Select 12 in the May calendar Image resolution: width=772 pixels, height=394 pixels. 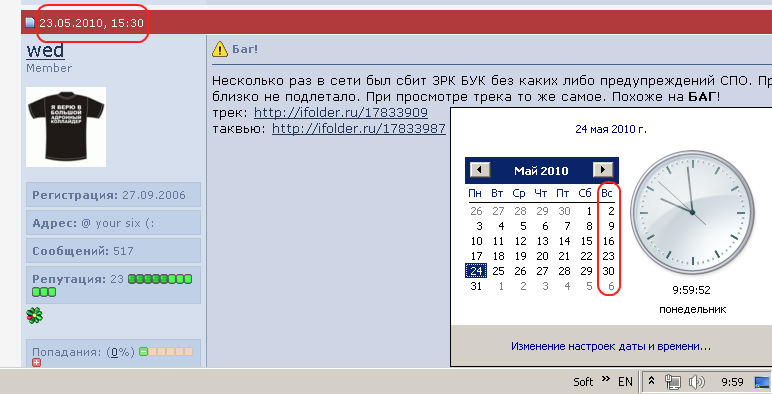[x=520, y=241]
